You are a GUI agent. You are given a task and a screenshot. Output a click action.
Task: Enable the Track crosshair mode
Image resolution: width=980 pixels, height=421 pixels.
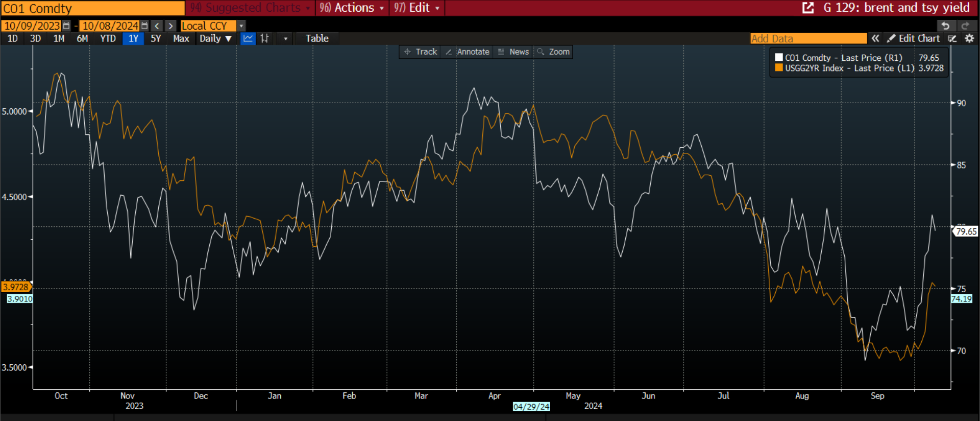tap(421, 52)
